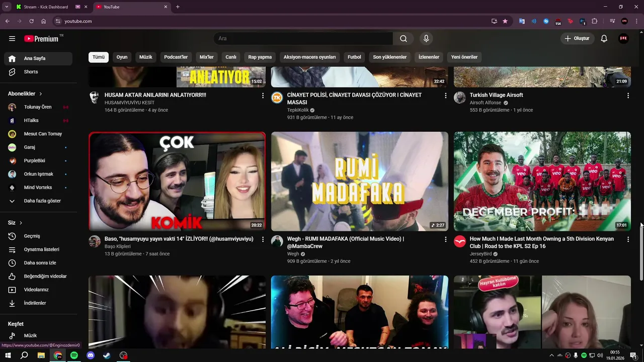Open more options for CİNAYET POLİSİ video
This screenshot has width=644, height=362.
pyautogui.click(x=445, y=96)
